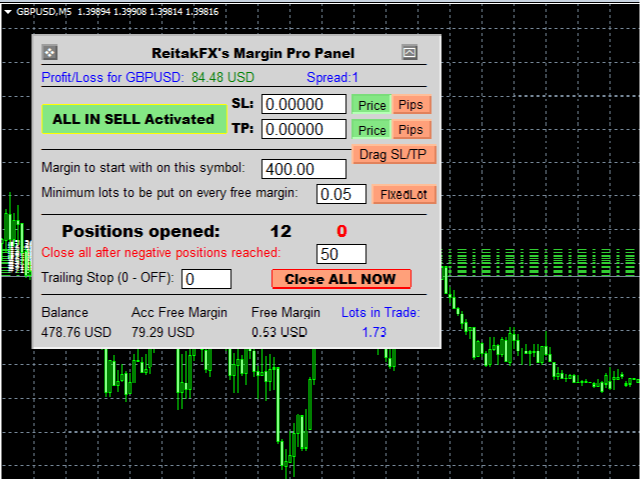This screenshot has width=640, height=480.
Task: Click Lots in Trade value 1.73
Action: [374, 332]
